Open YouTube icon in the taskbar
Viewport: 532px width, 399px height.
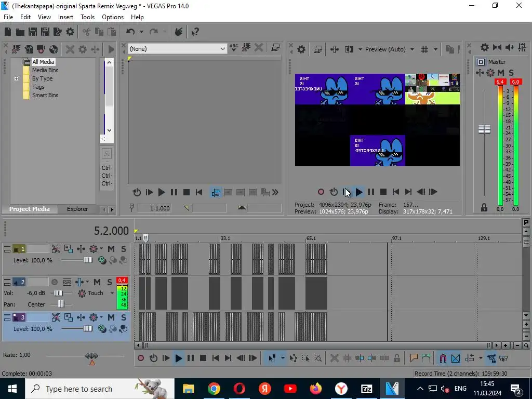290,389
